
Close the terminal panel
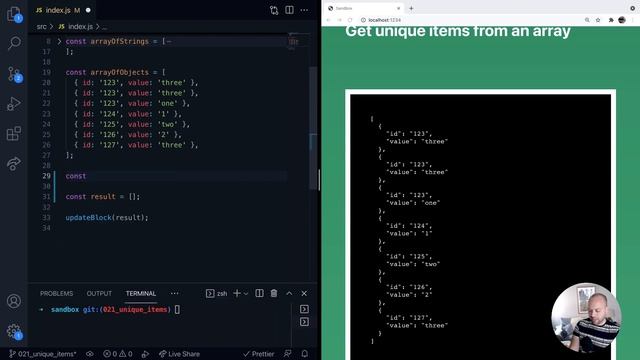pos(304,293)
